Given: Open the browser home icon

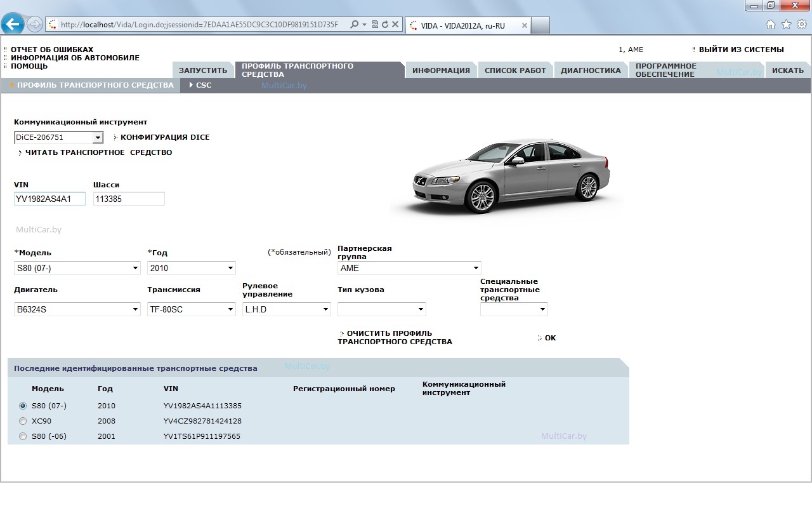Looking at the screenshot, I should coord(771,25).
